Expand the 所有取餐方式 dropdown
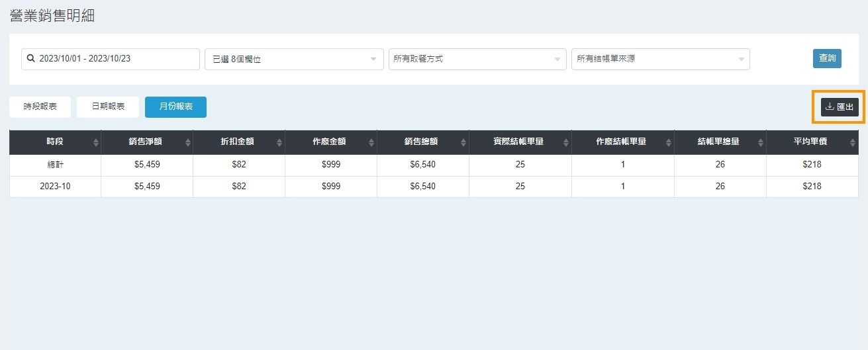Screen dimensions: 868x350 [477, 59]
